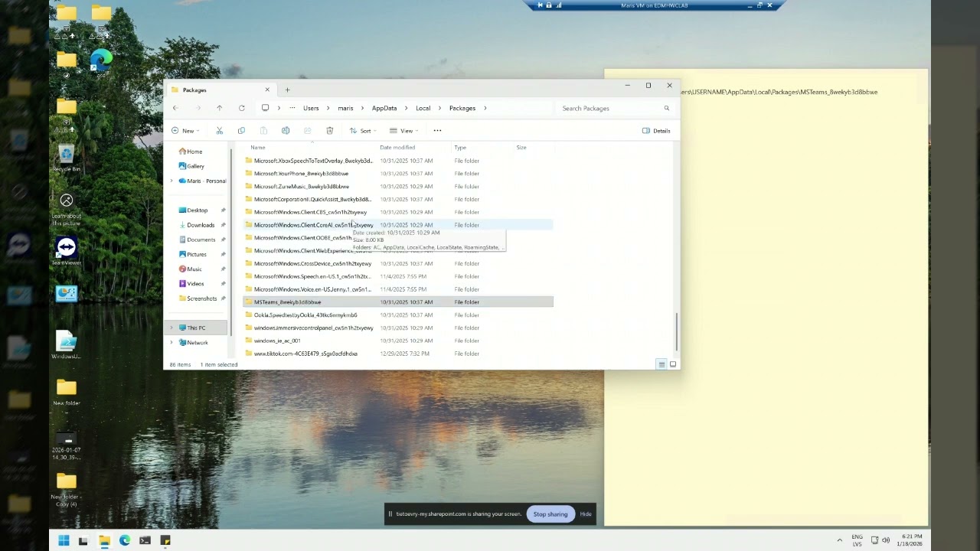Viewport: 980px width, 551px height.
Task: Select windows.immersivecontrolpanel folder
Action: [x=398, y=328]
